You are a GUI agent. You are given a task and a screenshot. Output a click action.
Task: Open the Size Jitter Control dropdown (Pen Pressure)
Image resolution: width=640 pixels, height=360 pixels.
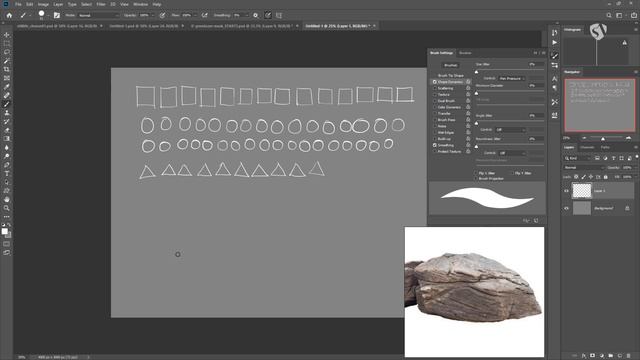(511, 78)
